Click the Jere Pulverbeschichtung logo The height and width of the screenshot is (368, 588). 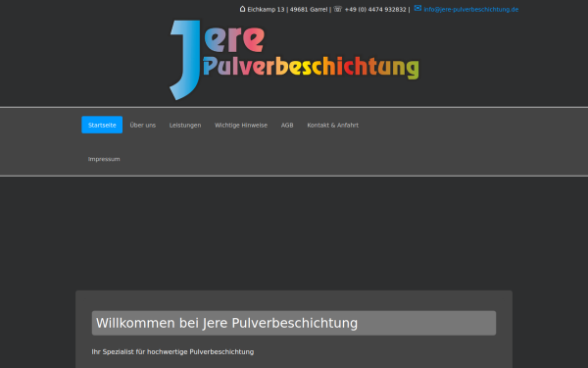[294, 60]
